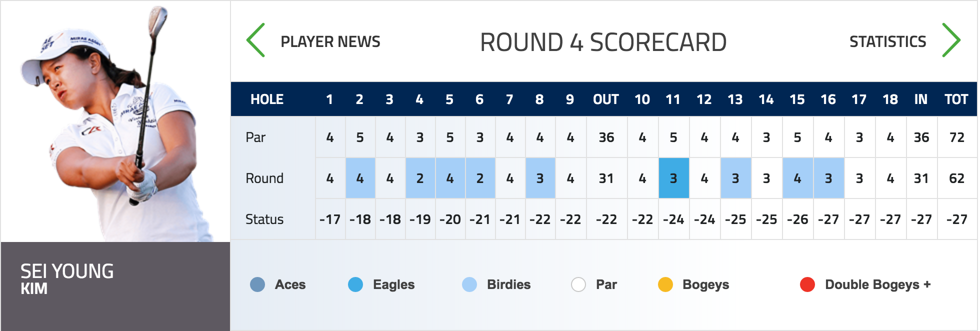Click the green right arrow chevron
The image size is (980, 331).
pyautogui.click(x=951, y=40)
